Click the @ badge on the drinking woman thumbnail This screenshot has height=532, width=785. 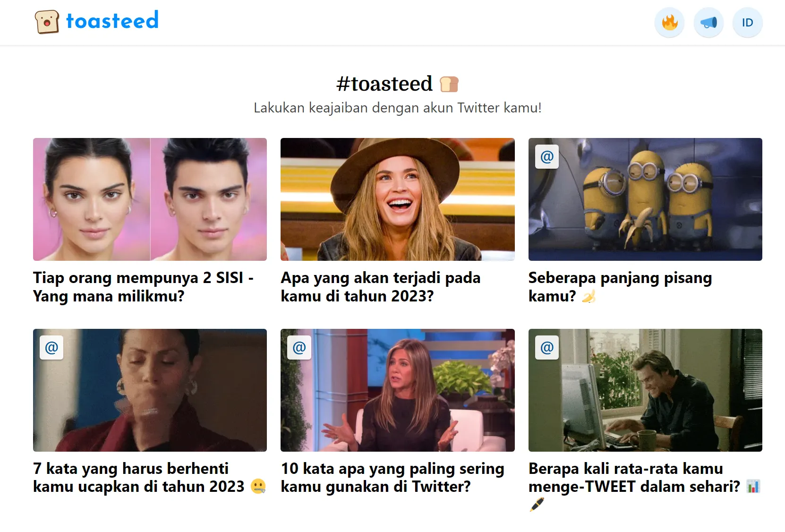click(x=51, y=348)
